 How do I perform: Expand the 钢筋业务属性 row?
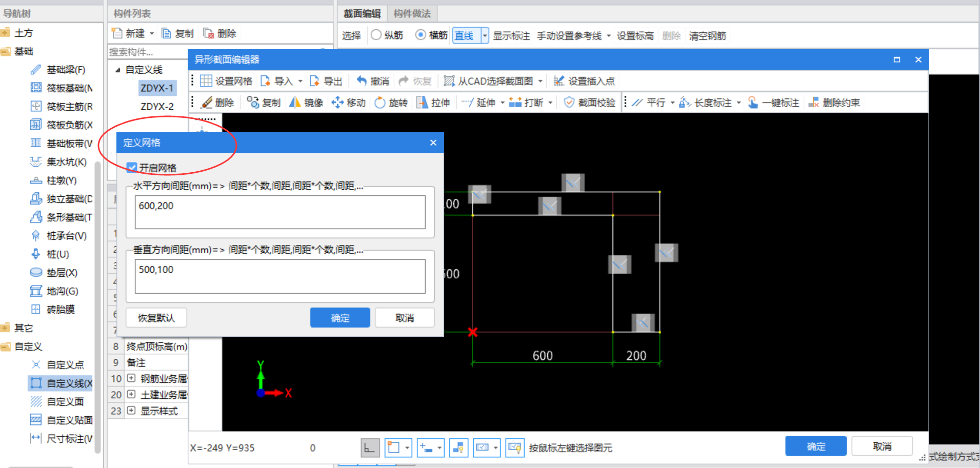(131, 378)
